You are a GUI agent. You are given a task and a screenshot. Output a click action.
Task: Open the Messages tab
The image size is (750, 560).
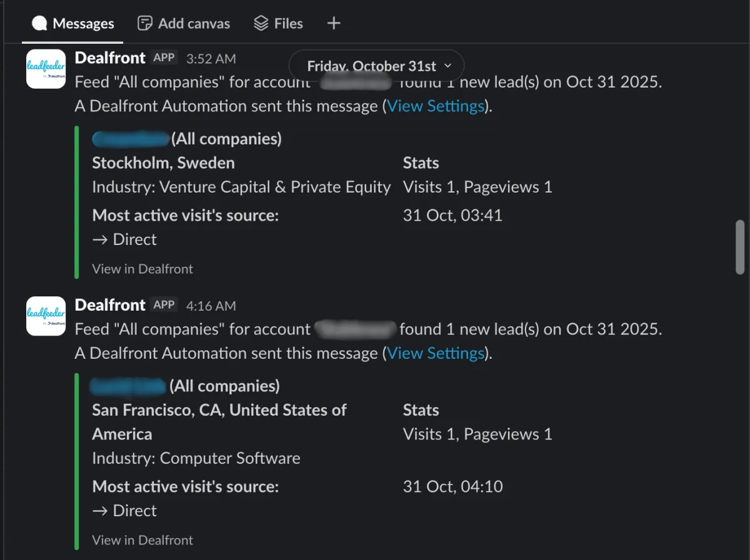point(74,24)
